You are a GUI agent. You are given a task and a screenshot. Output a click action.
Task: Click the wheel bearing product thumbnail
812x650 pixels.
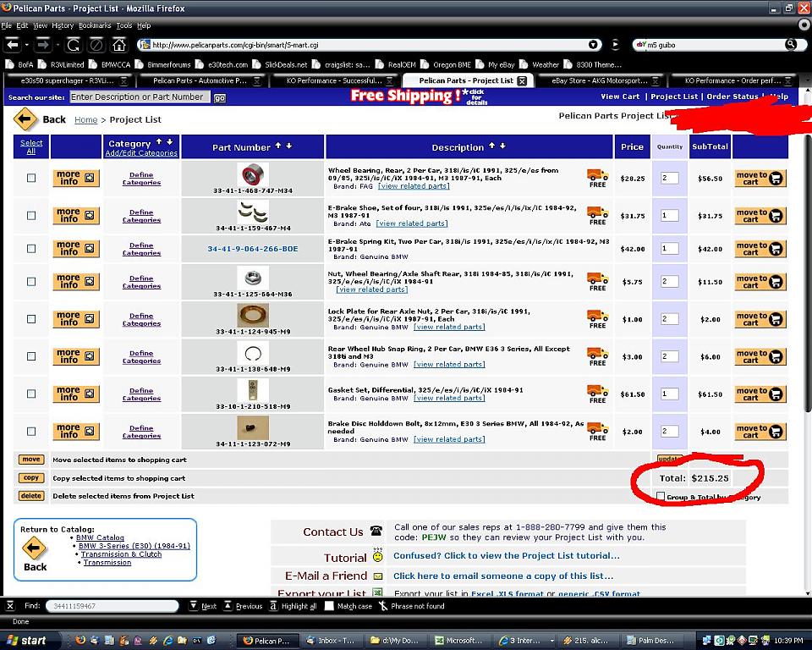[x=253, y=175]
